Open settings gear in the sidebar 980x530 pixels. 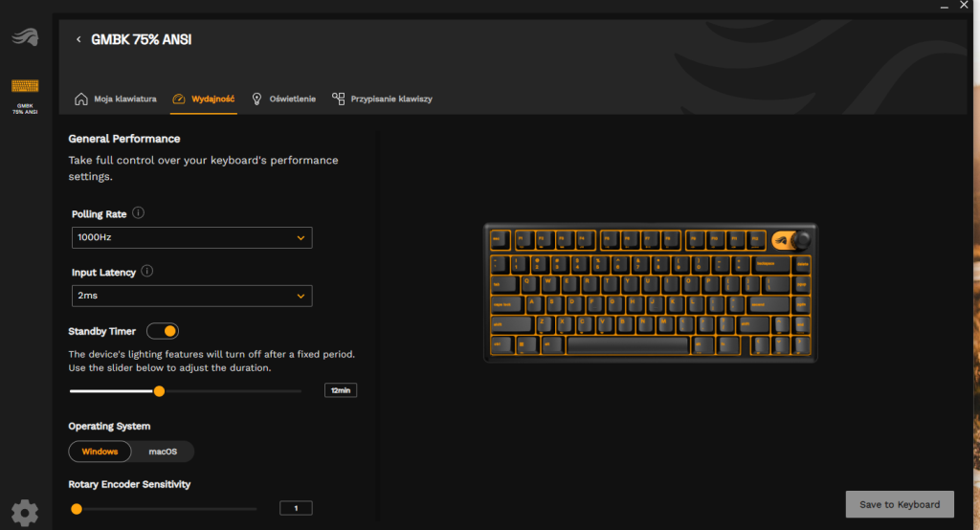(x=25, y=513)
